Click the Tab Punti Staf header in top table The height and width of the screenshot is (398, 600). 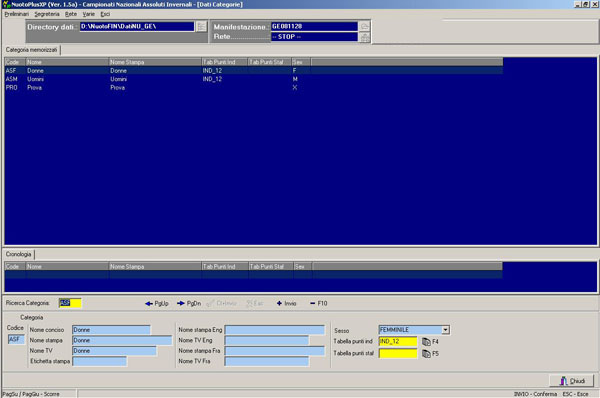[270, 62]
